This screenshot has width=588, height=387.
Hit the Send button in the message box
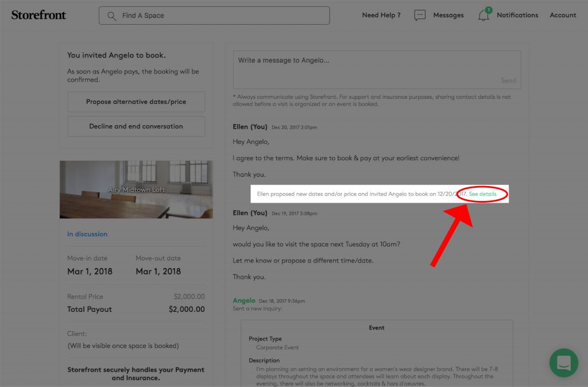click(x=508, y=81)
